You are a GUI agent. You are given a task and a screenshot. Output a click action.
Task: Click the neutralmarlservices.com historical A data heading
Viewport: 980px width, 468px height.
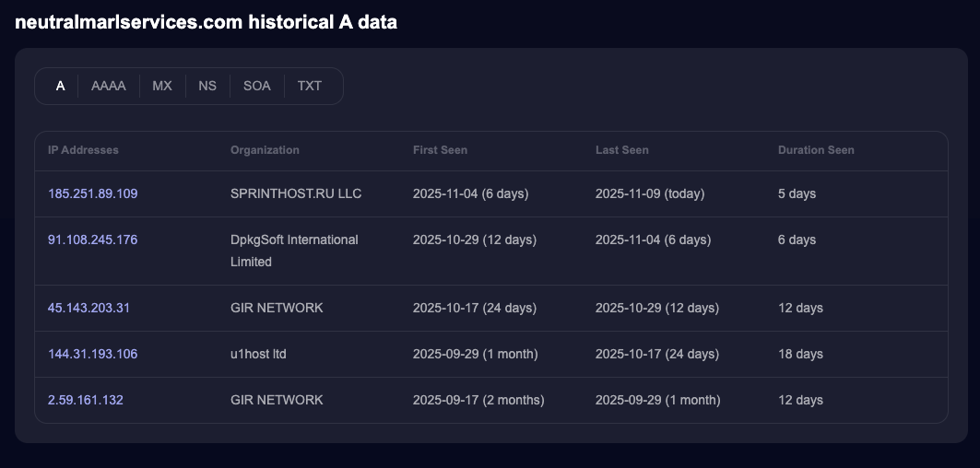(206, 22)
